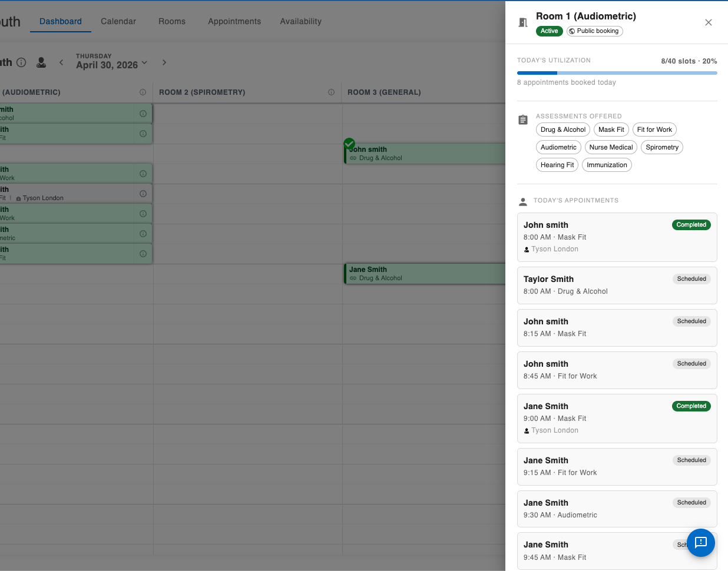Click info icon on the audiometric appointment block
Screen dimensions: 728x571
143,234
